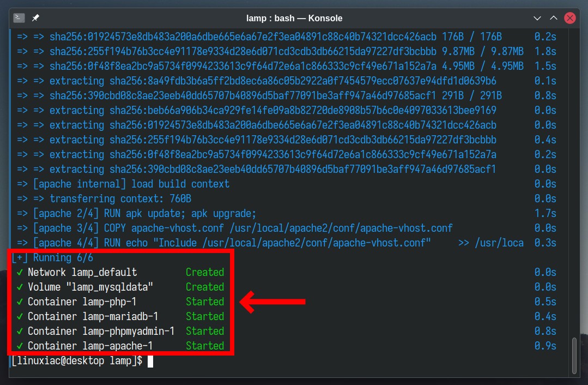Close the Konsole window
The height and width of the screenshot is (385, 588).
coord(570,18)
